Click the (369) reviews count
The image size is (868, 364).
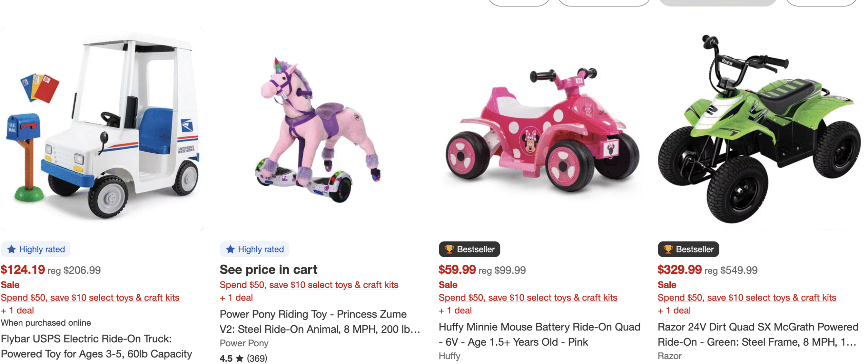click(257, 358)
